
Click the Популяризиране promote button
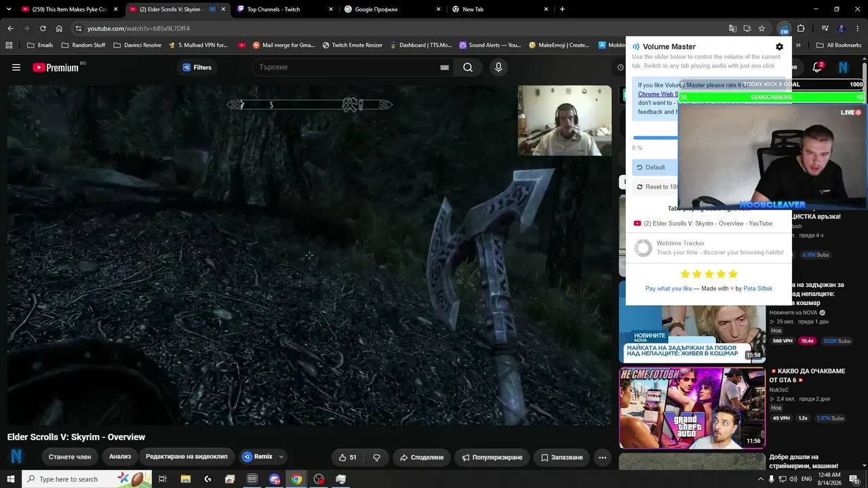tap(492, 457)
